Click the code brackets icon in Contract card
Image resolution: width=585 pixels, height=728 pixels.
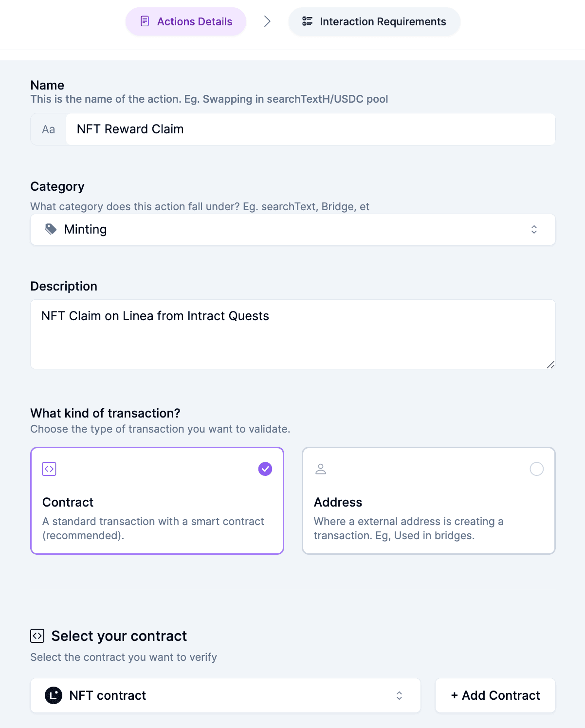(x=49, y=469)
